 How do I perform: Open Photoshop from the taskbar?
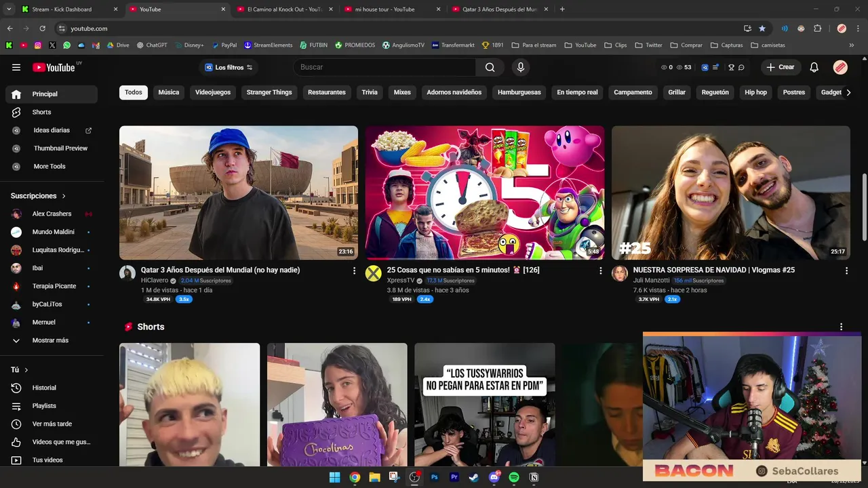coord(435,477)
